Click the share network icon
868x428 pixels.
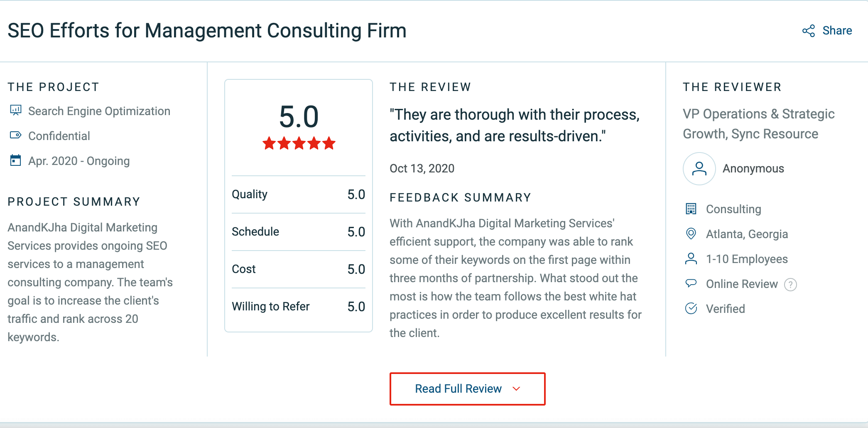pos(808,31)
